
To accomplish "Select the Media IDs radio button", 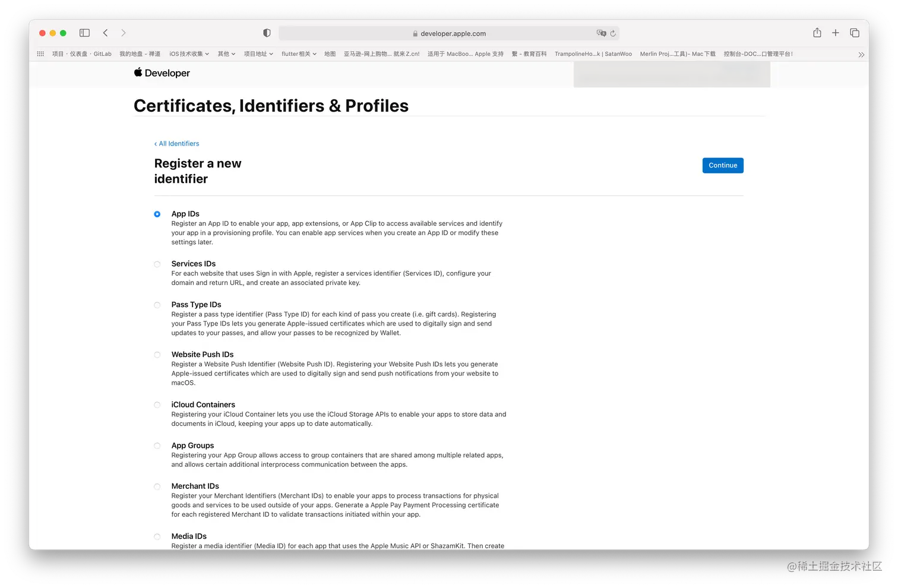I will (157, 537).
